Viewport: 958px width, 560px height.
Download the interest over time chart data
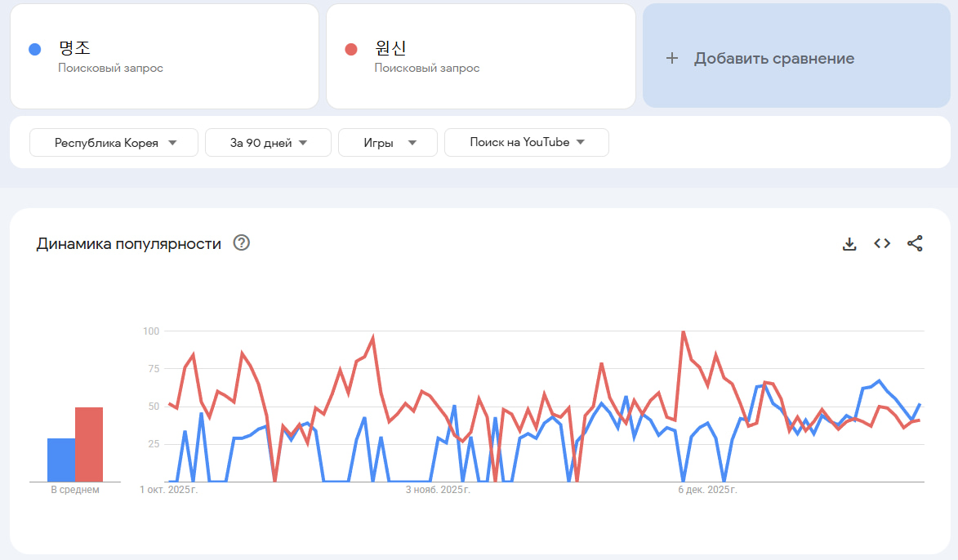tap(849, 243)
